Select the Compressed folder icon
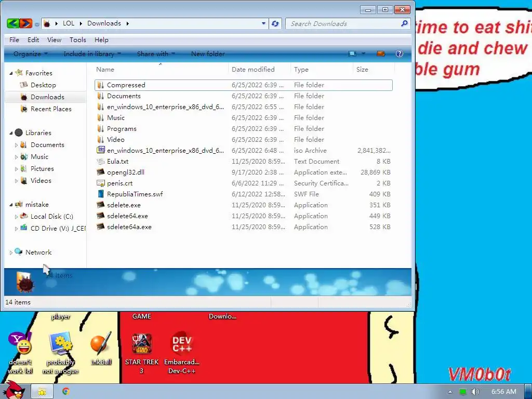Viewport: 532px width, 399px height. click(x=100, y=85)
